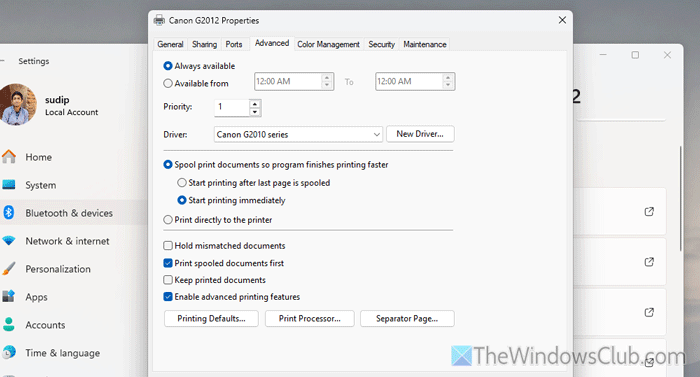The height and width of the screenshot is (377, 700).
Task: Click the Personalization brush icon
Action: 9,268
